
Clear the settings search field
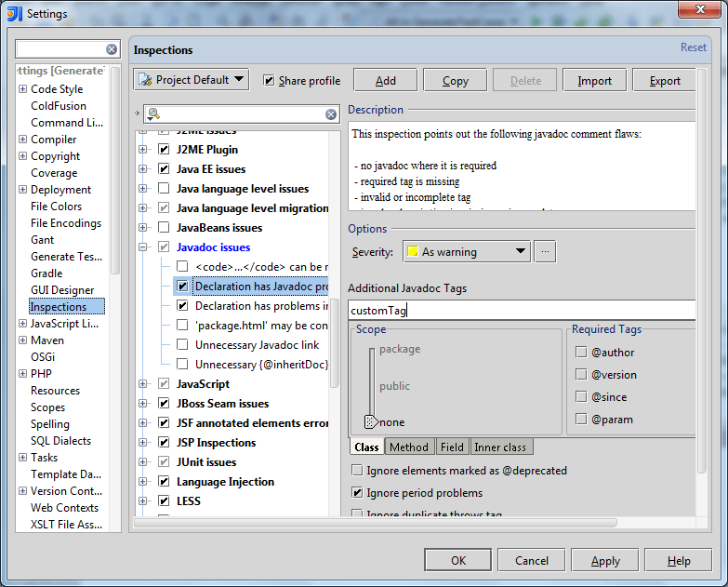[x=112, y=49]
